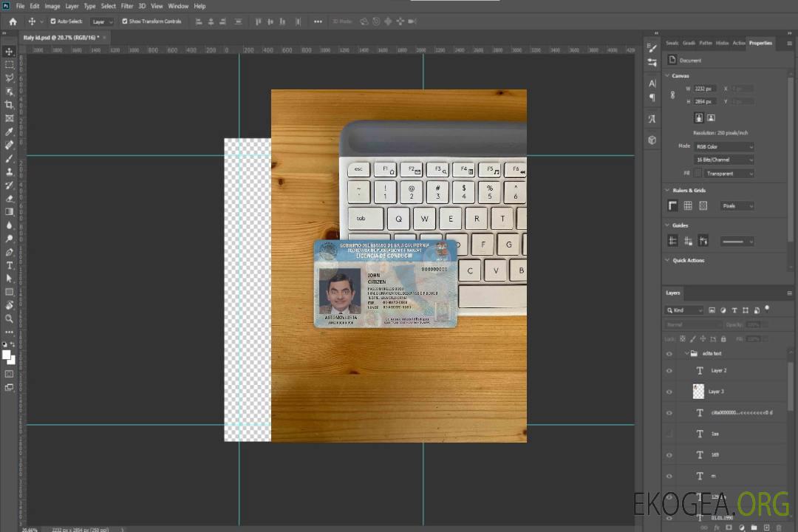Collapse the Quick Actions section
Screen dimensions: 798x532
click(x=668, y=260)
